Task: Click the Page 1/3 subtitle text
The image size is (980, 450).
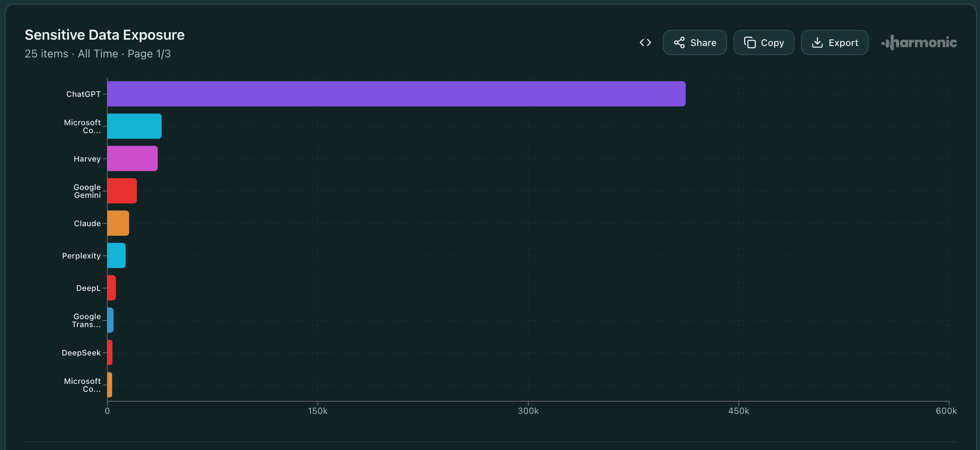Action: tap(149, 54)
